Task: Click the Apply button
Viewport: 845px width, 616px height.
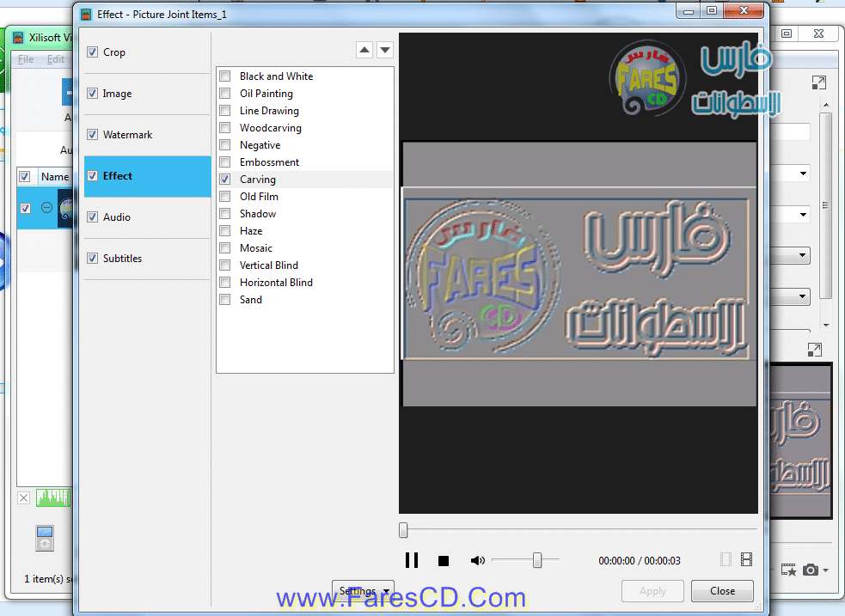Action: 652,591
